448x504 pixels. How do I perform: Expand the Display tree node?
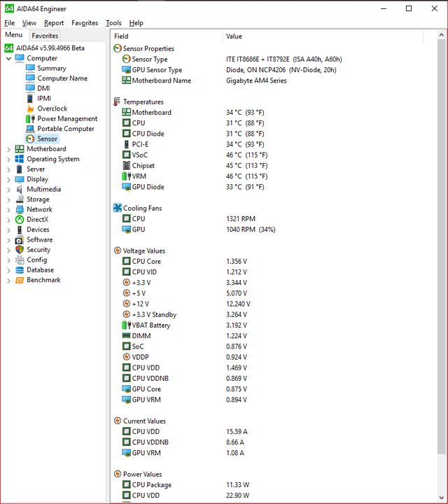(8, 179)
